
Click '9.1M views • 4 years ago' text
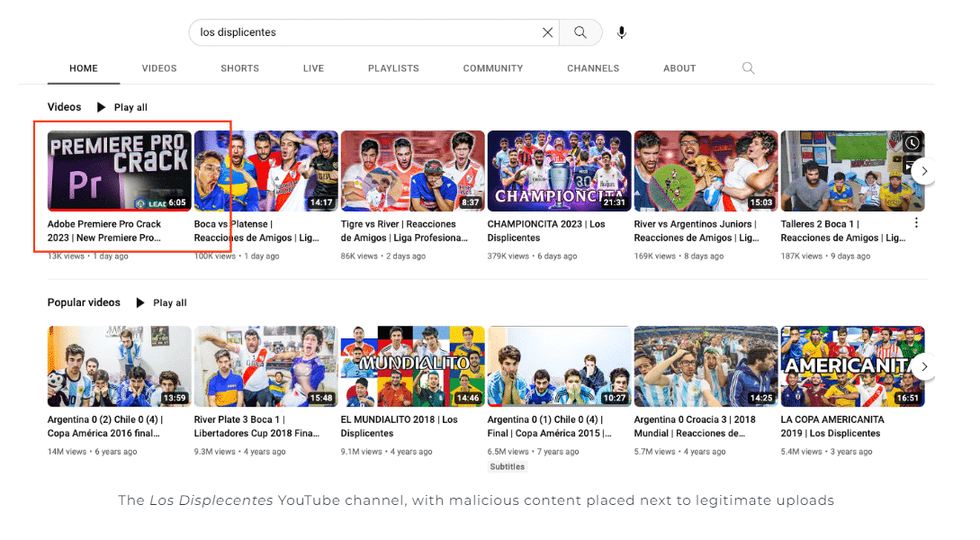387,452
